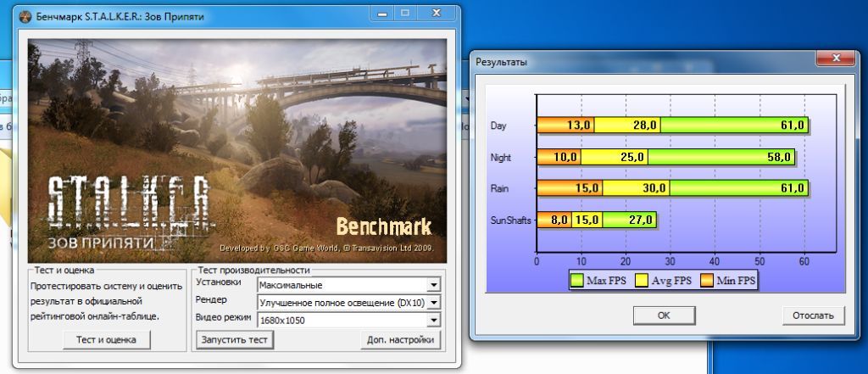Click the SunShafts avg FPS value 15,0
This screenshot has width=868, height=374.
pyautogui.click(x=588, y=220)
